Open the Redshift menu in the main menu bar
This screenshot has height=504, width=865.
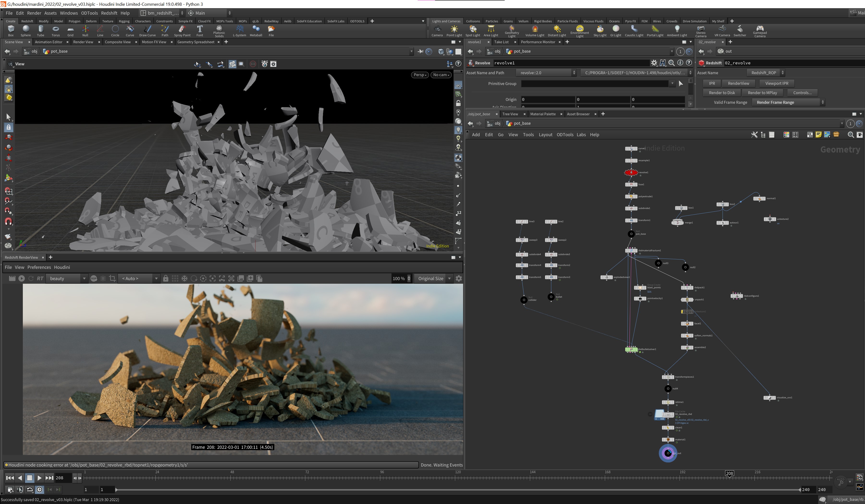pos(109,13)
